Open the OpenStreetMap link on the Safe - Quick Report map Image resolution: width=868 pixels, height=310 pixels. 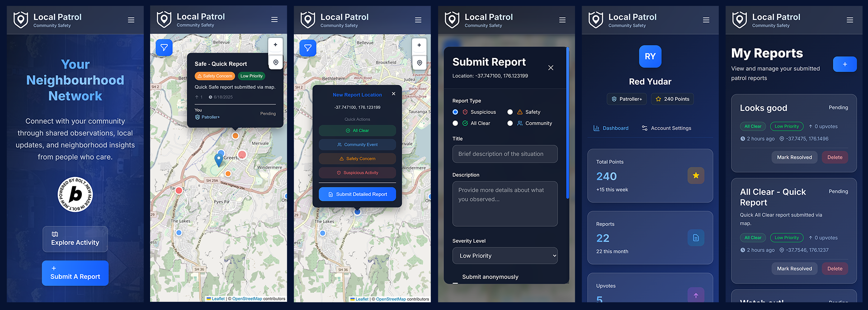point(247,299)
